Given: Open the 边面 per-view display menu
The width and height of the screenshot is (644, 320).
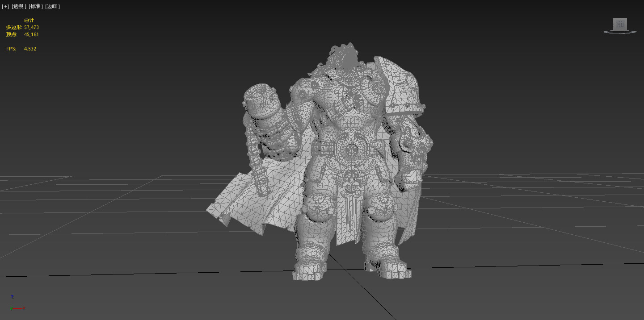Looking at the screenshot, I should click(x=53, y=6).
